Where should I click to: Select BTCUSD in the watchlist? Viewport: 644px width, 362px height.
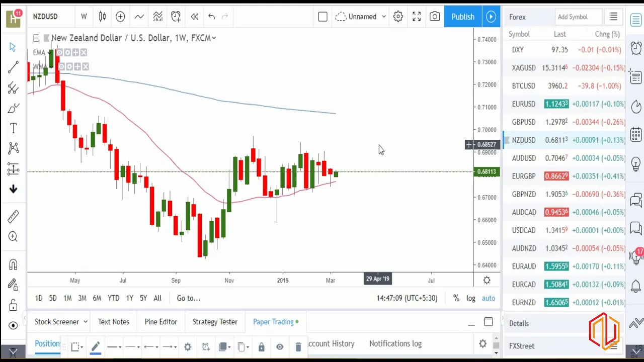point(565,86)
